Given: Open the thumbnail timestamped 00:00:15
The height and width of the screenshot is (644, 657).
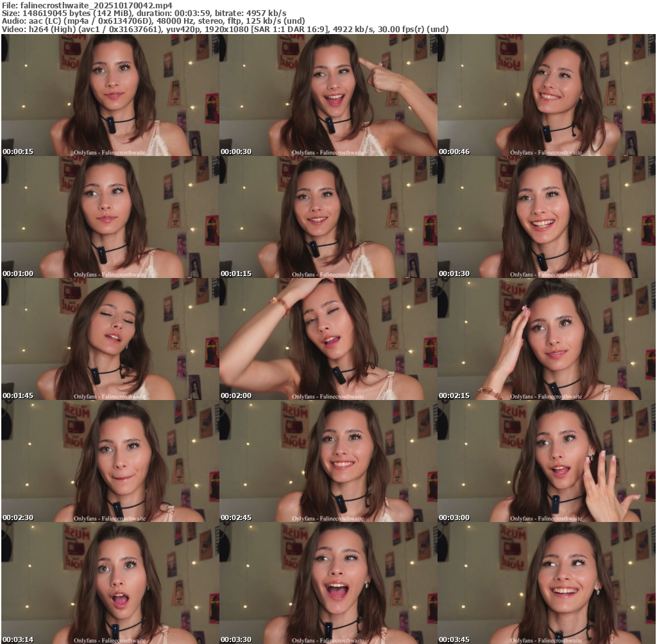Looking at the screenshot, I should pyautogui.click(x=110, y=95).
